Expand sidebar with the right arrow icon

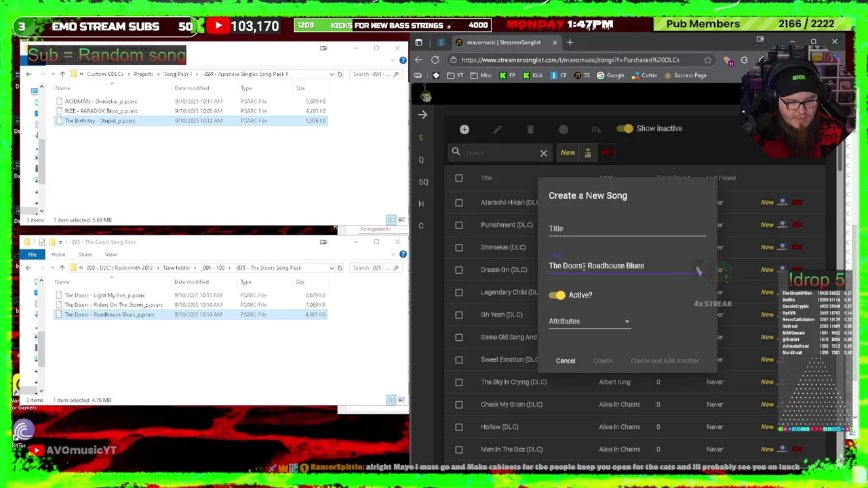pyautogui.click(x=422, y=115)
